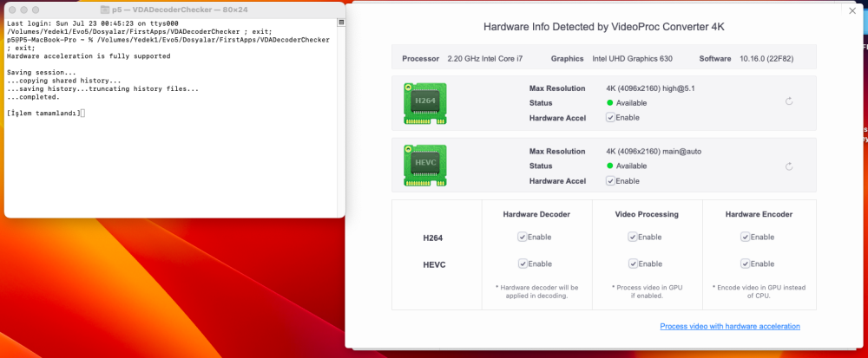Open Process video with hardware acceleration link
This screenshot has width=868, height=358.
tap(730, 327)
